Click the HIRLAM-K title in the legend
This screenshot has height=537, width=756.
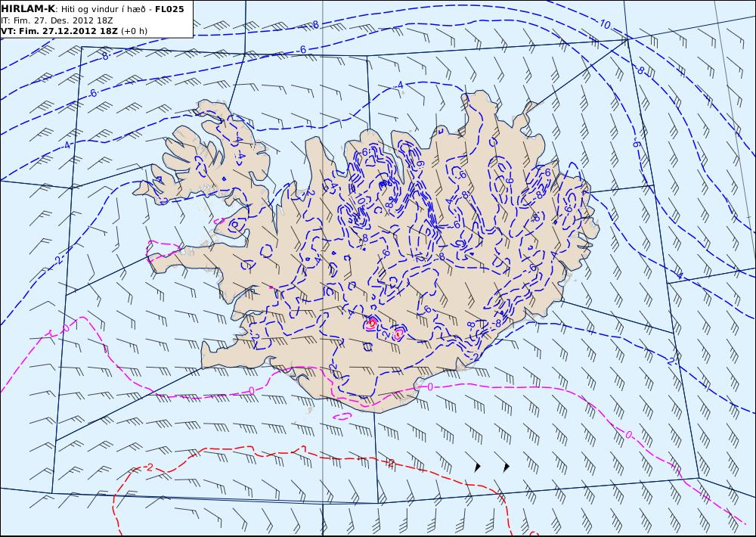28,9
